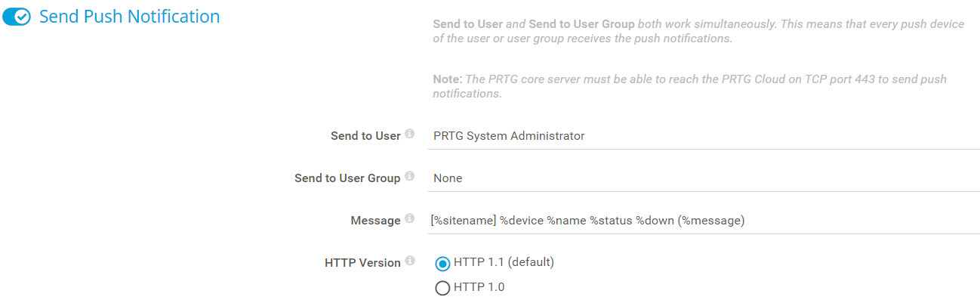
Task: Expand the Send to User Group dropdown showing None
Action: pos(704,178)
